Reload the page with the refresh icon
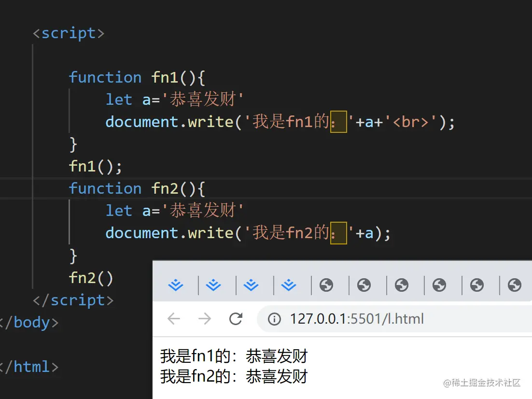 point(236,319)
